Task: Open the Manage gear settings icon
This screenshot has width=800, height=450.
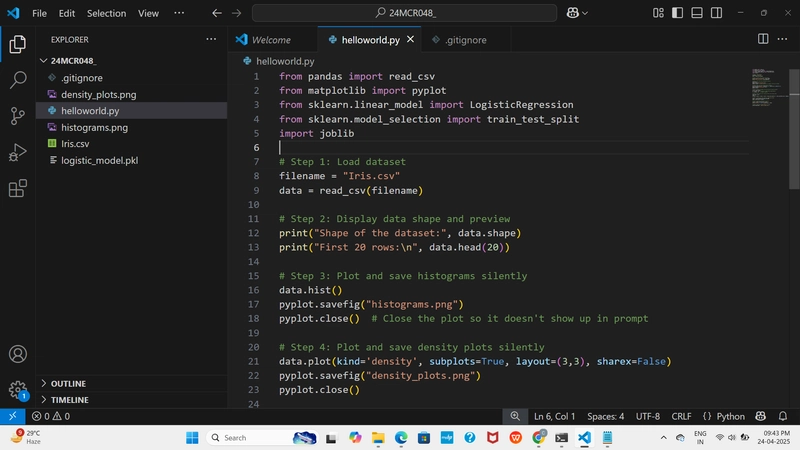Action: click(17, 390)
